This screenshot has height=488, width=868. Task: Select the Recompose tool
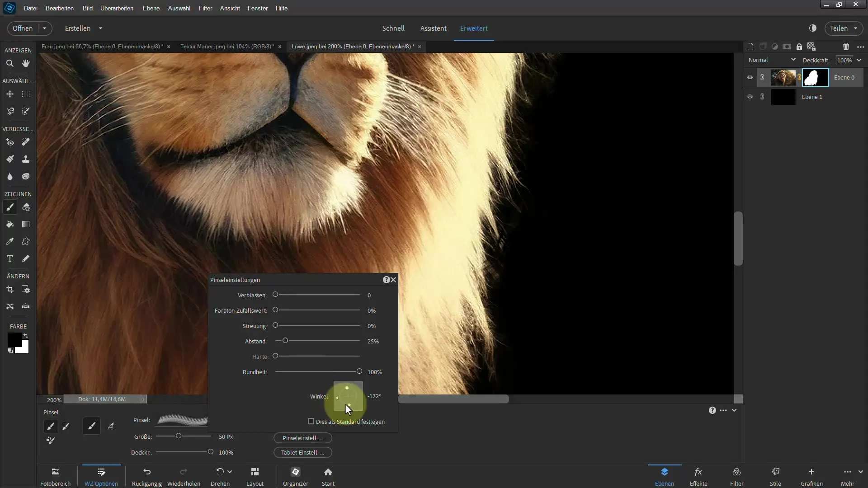[26, 290]
